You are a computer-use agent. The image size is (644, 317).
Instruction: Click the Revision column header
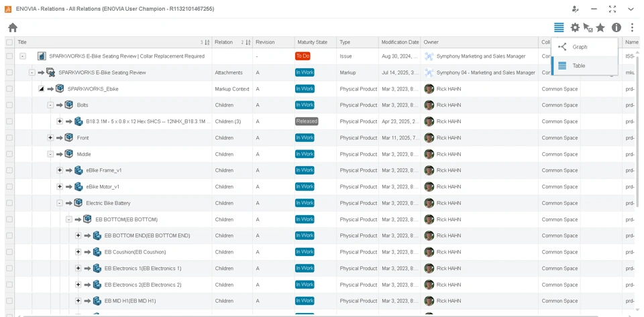click(x=273, y=42)
